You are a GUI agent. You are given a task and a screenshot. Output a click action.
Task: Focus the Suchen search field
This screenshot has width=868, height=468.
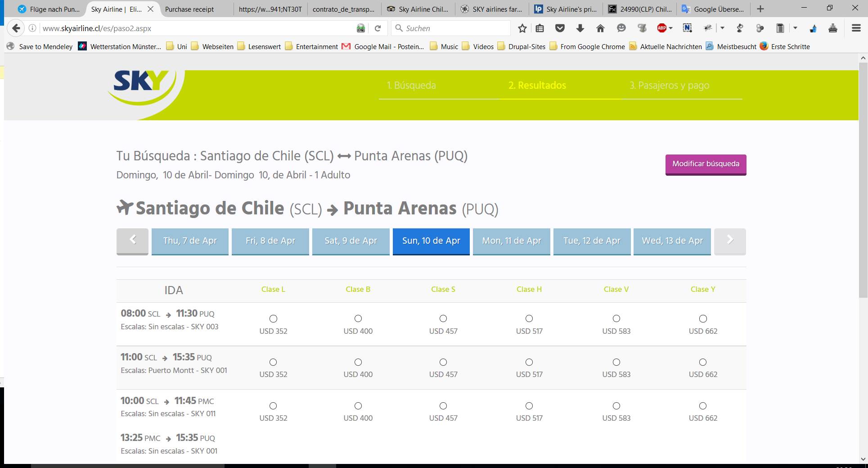click(451, 28)
